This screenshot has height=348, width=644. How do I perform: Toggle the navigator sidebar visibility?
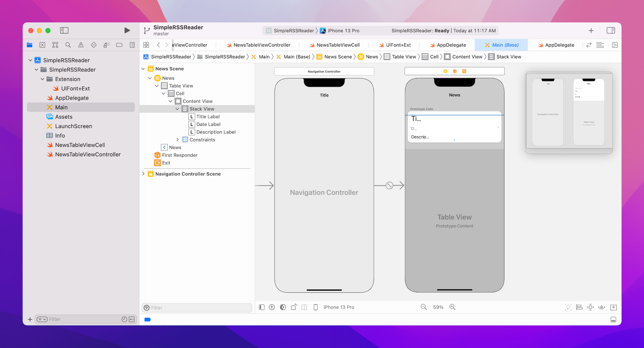point(64,31)
